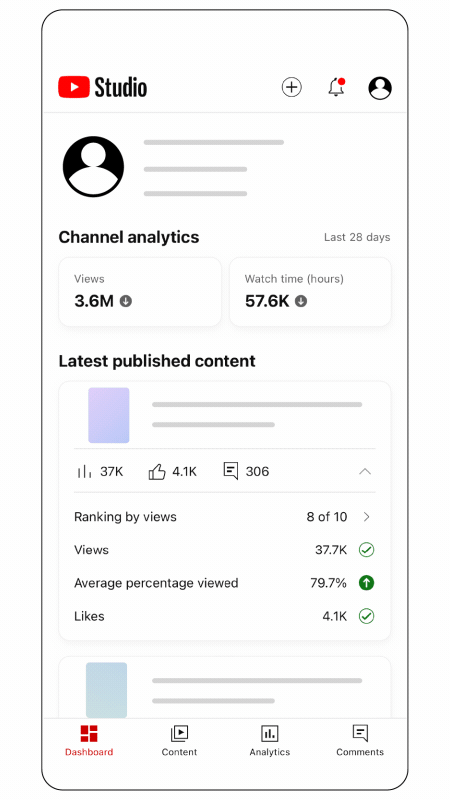The width and height of the screenshot is (450, 800).
Task: Open Ranking by views details arrow
Action: 366,517
